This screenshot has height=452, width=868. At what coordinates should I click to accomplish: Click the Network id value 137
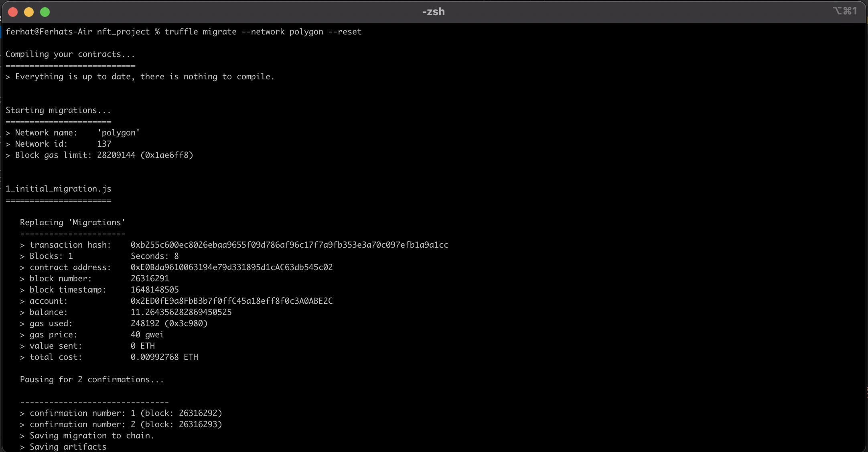coord(104,144)
